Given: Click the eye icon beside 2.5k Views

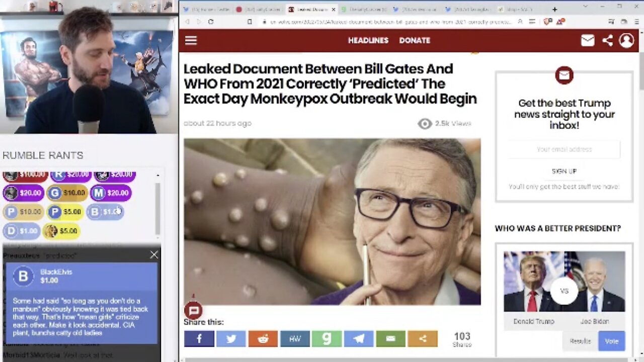Looking at the screenshot, I should point(425,124).
